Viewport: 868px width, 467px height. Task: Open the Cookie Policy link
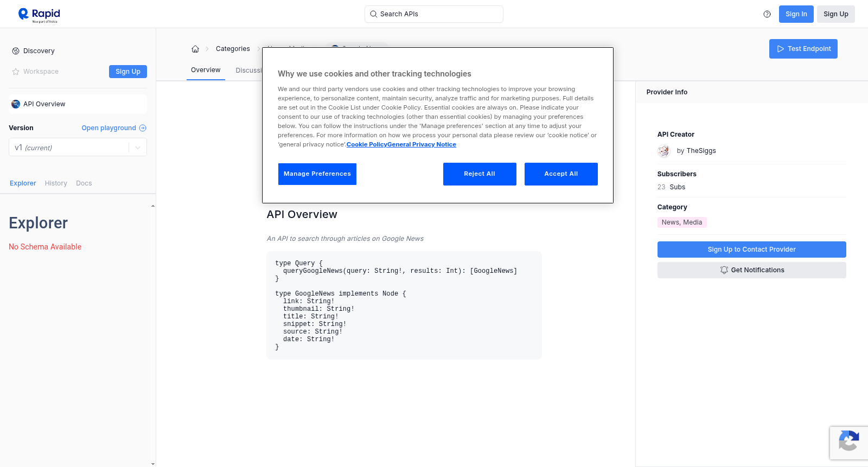[367, 144]
